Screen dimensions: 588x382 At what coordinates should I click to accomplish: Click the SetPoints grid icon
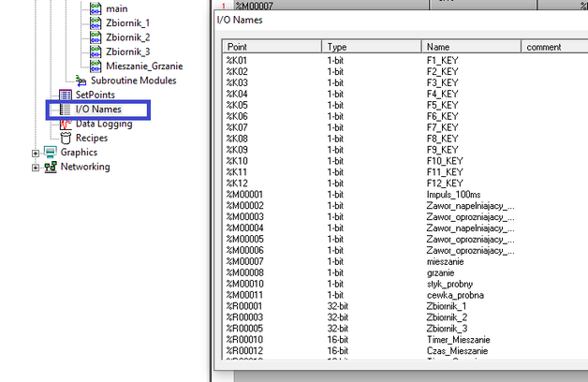[65, 95]
